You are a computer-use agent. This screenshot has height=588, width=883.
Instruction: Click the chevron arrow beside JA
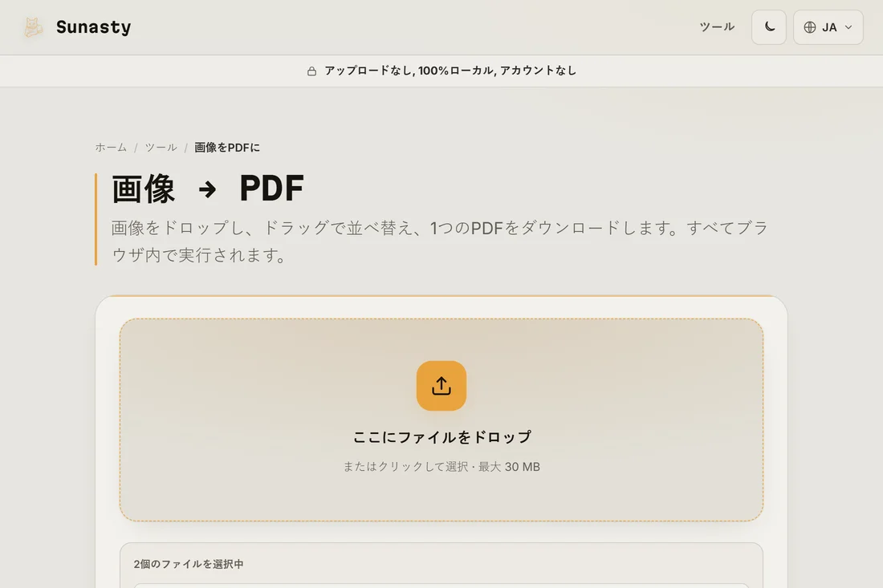pos(848,27)
